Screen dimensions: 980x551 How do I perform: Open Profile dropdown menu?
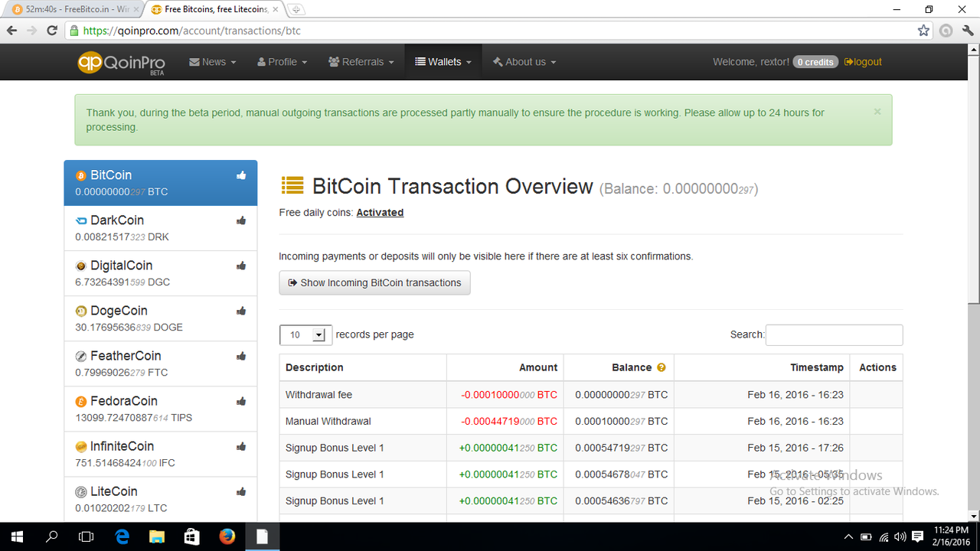283,62
